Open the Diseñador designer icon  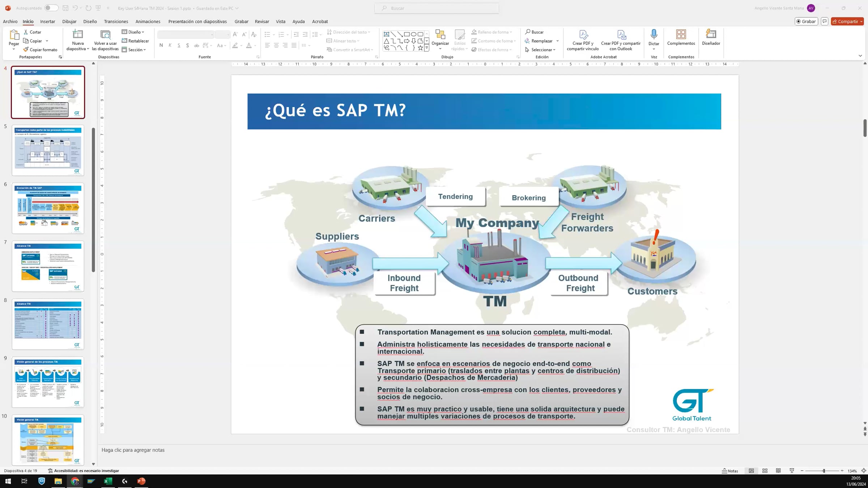point(711,34)
